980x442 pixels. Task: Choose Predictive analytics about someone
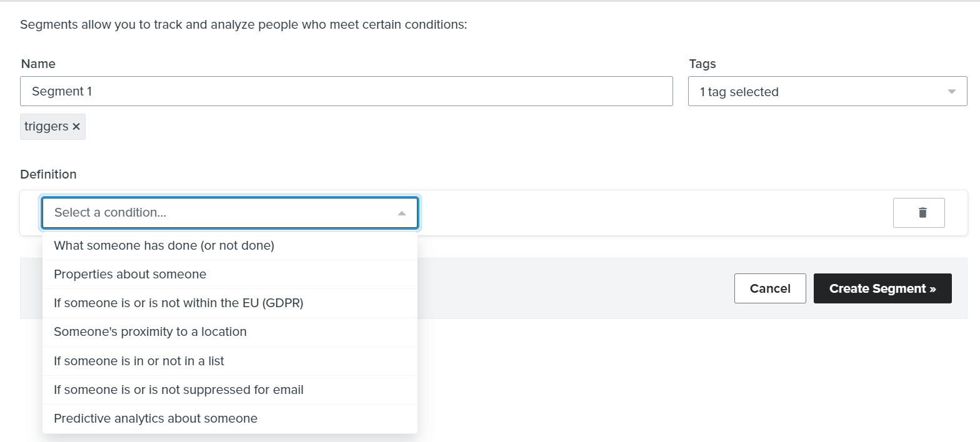(156, 418)
